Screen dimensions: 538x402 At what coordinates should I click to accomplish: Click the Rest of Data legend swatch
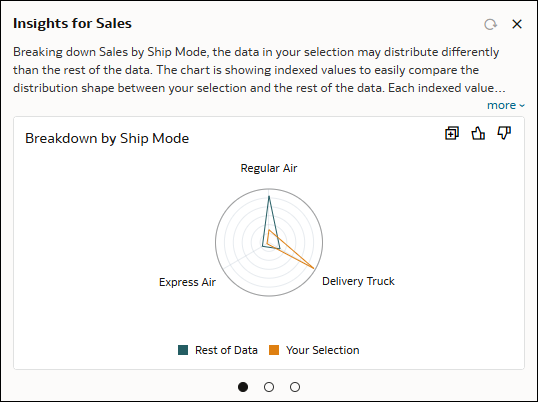[183, 350]
